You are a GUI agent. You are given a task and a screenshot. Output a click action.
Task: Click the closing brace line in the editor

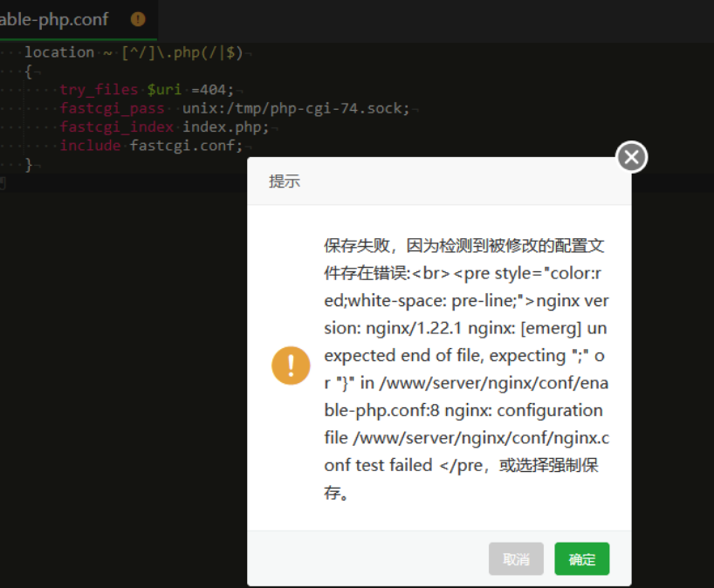[x=28, y=164]
